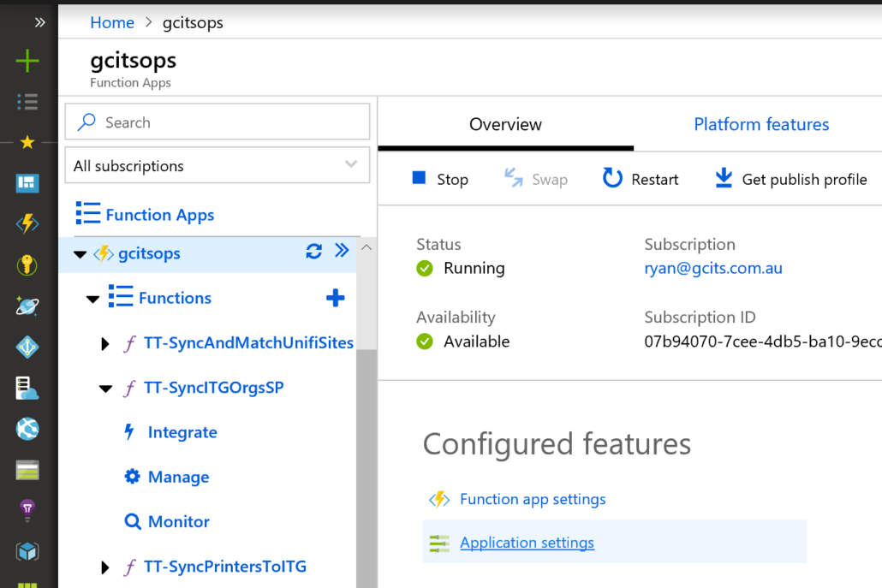Expand the TT-SyncPrintersToITG function
Viewport: 882px width, 588px height.
pyautogui.click(x=104, y=567)
